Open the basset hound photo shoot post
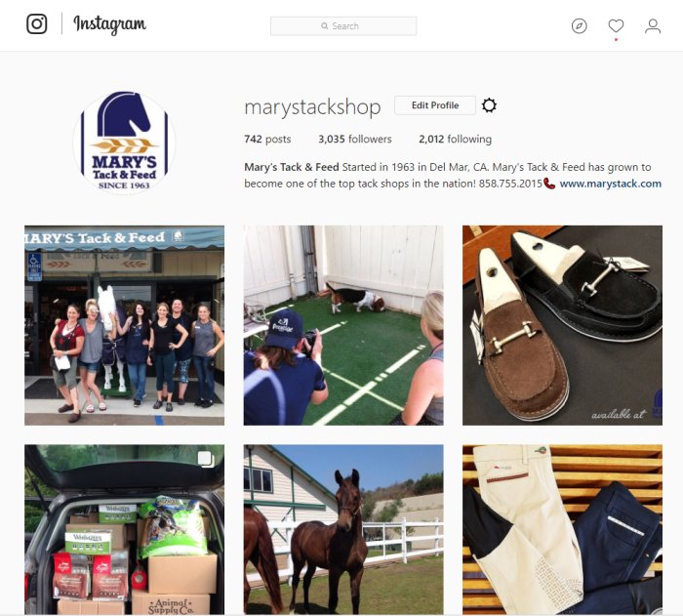683x616 pixels. click(343, 325)
